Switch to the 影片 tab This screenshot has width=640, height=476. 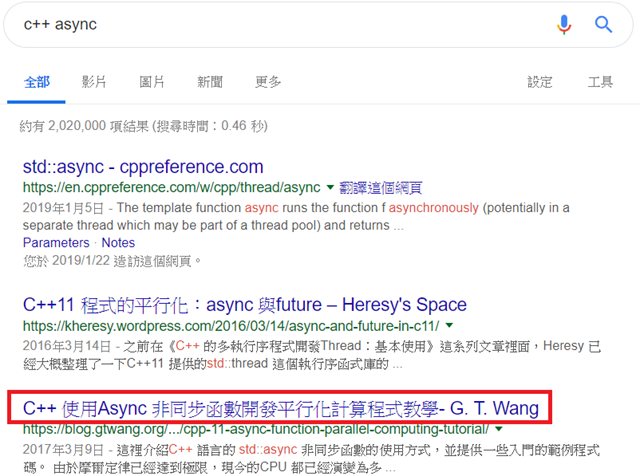(94, 82)
